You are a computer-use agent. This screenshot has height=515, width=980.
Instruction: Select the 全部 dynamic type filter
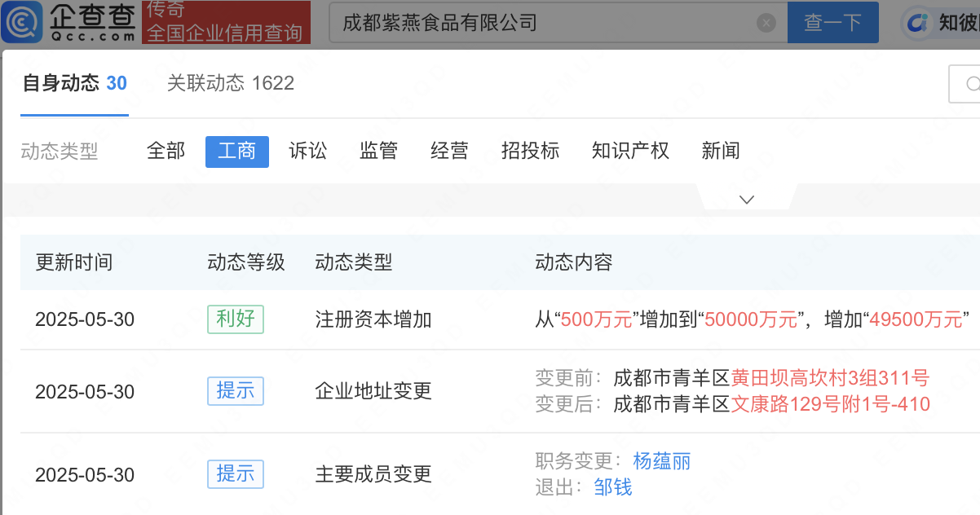[x=166, y=151]
